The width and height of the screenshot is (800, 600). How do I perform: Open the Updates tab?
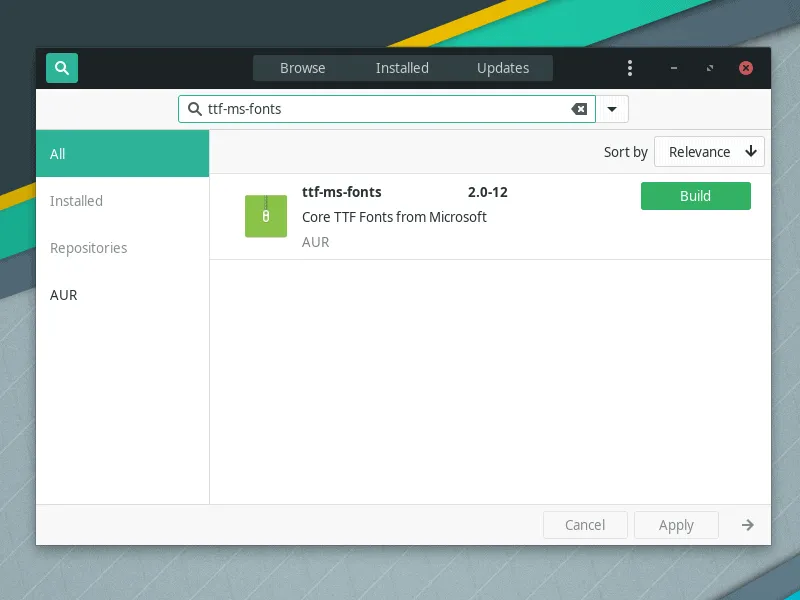[x=503, y=68]
